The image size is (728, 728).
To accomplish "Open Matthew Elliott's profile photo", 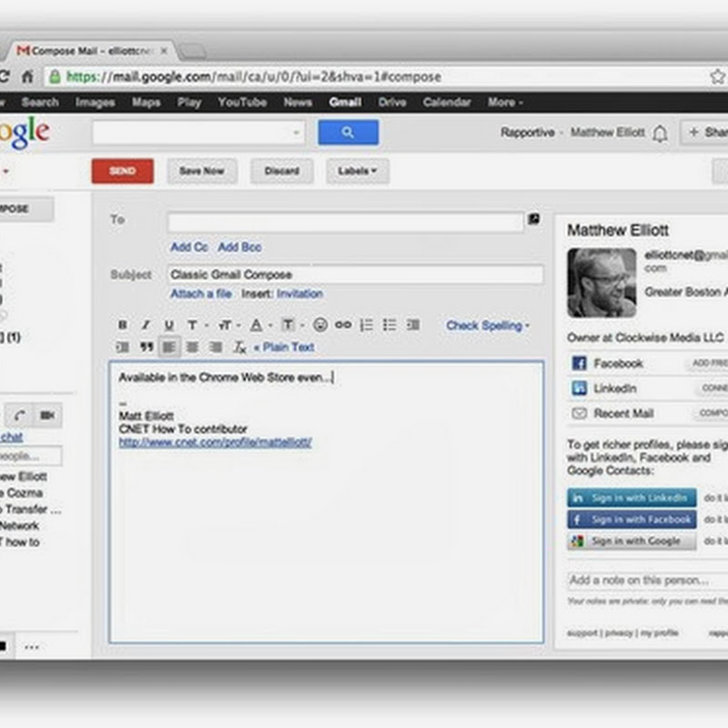I will coord(602,283).
